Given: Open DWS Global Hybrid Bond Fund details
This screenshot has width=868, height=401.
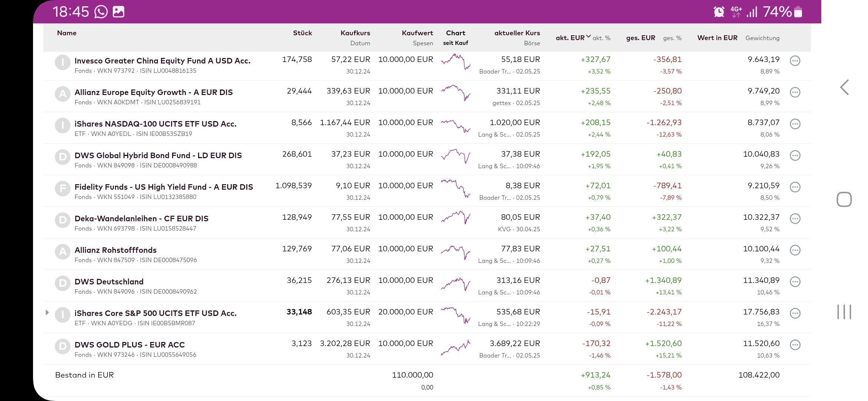Looking at the screenshot, I should (158, 156).
